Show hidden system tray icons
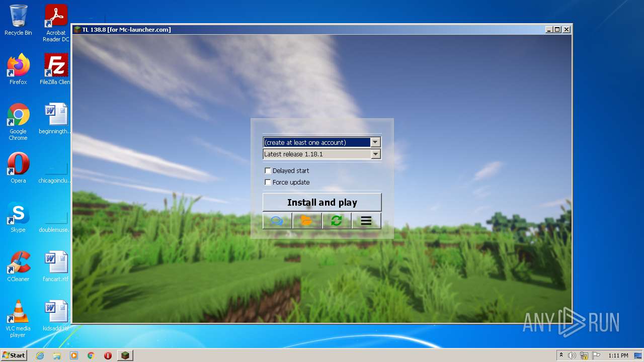 click(x=561, y=355)
